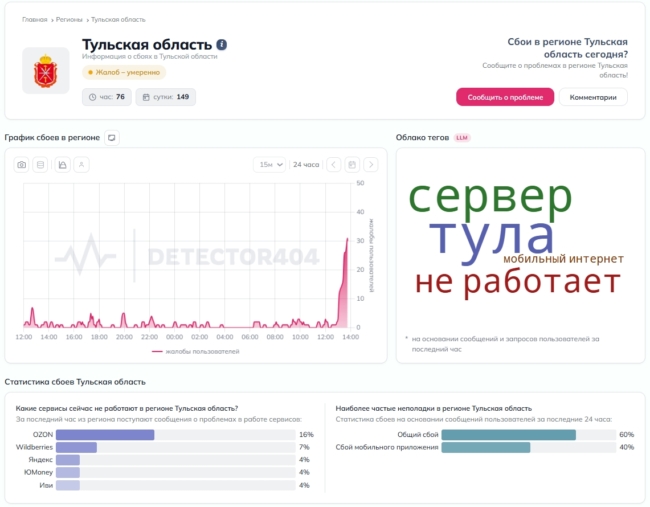The width and height of the screenshot is (650, 507).
Task: Click the table view icon in chart toolbar
Action: pyautogui.click(x=40, y=165)
